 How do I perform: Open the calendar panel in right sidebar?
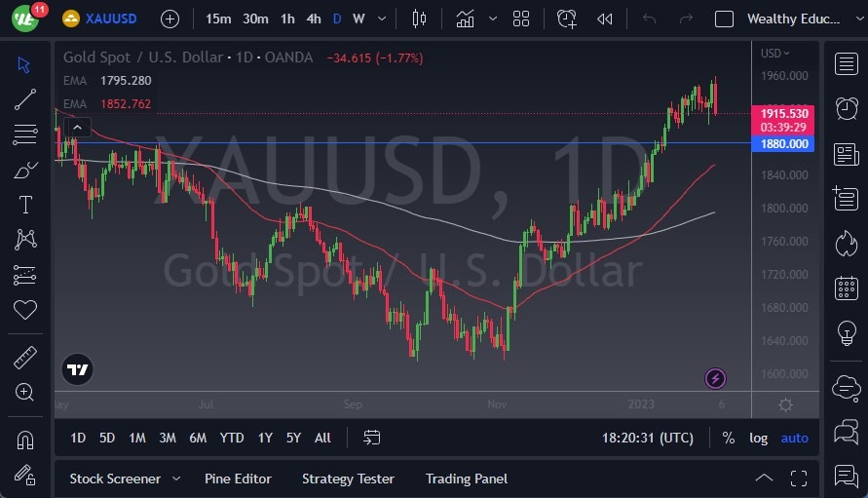click(846, 287)
